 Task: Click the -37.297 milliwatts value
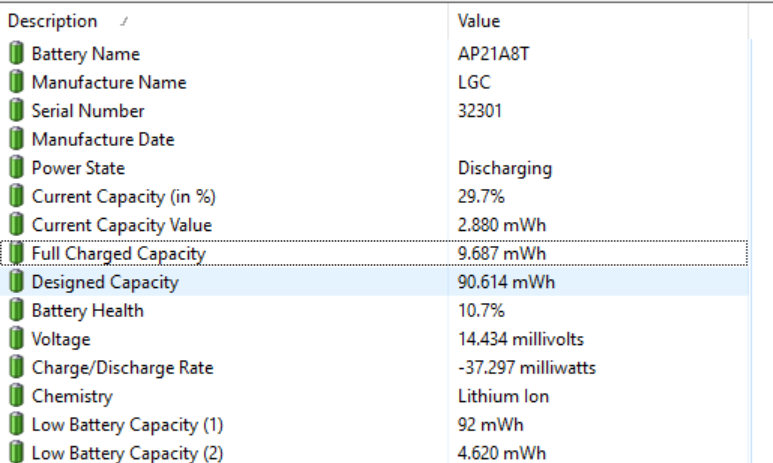pos(527,368)
